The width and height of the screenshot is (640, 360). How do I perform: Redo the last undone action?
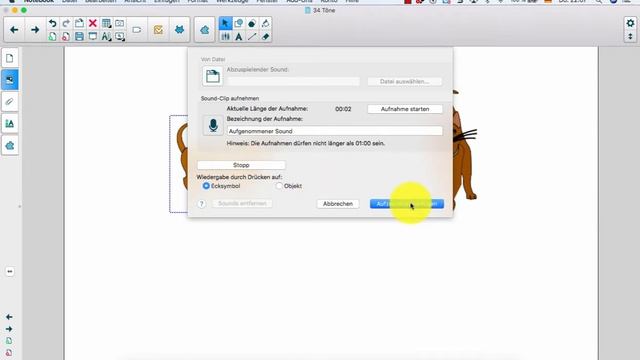(66, 23)
